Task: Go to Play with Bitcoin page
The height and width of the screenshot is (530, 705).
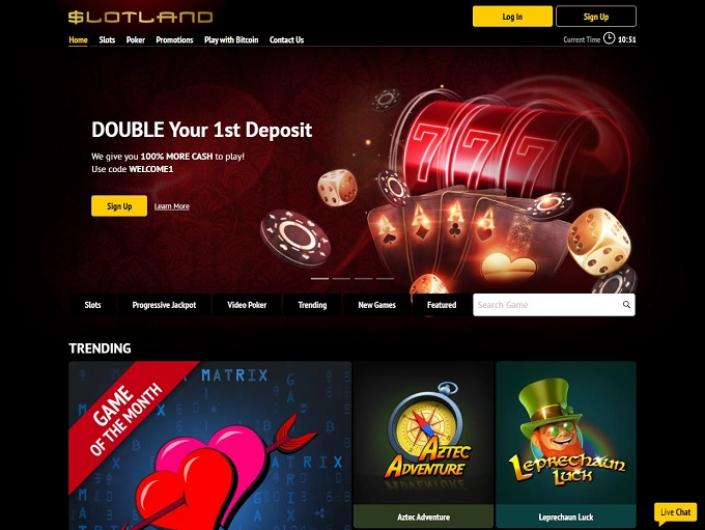Action: (x=231, y=40)
